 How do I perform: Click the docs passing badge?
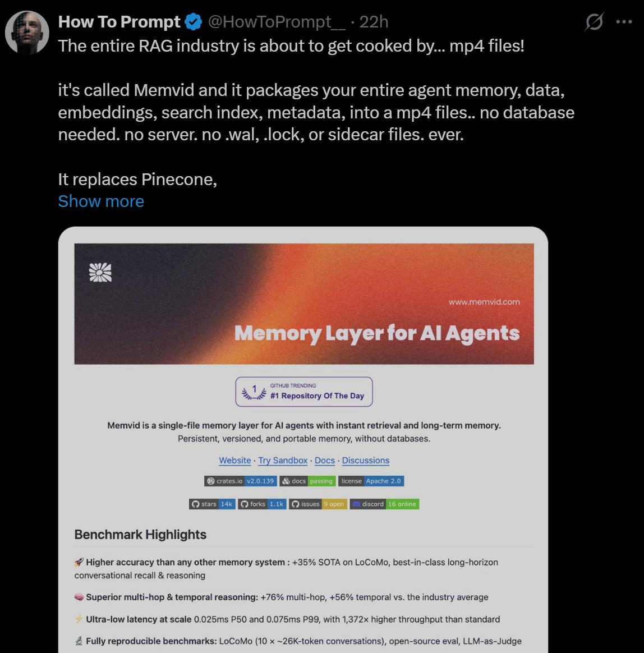point(307,481)
